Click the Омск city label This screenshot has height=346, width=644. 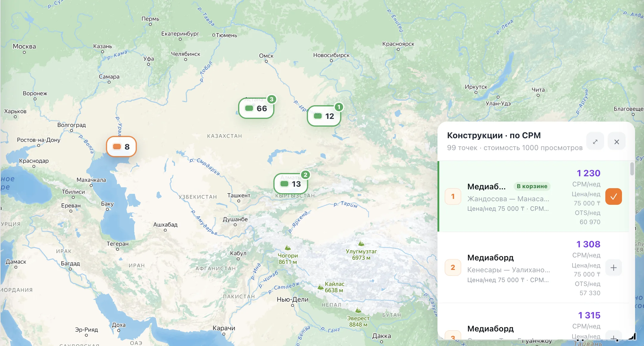click(266, 56)
